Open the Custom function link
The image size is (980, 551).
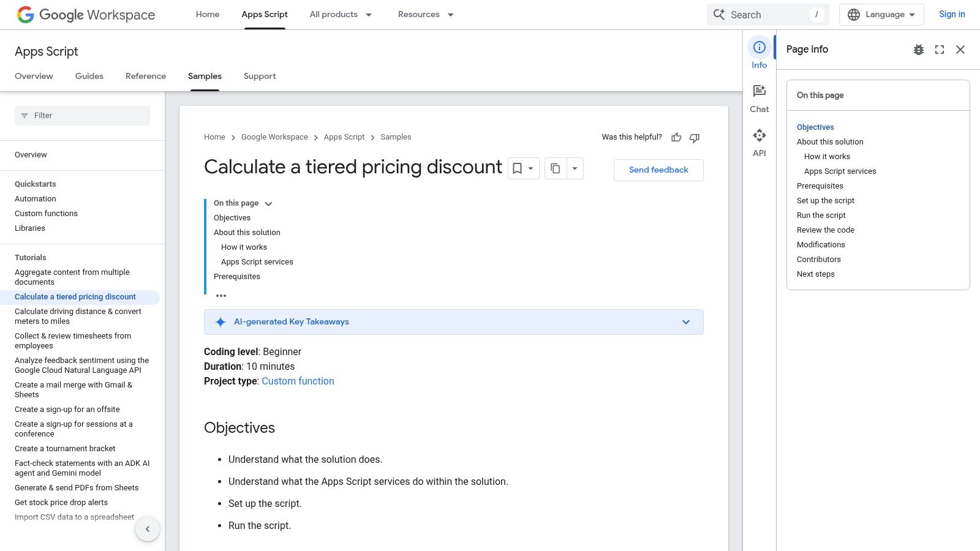(x=298, y=381)
